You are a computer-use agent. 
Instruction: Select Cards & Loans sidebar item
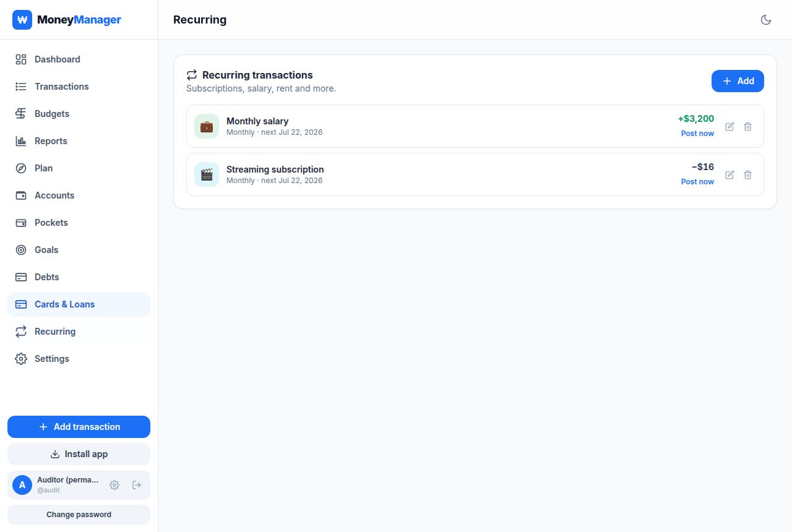point(79,304)
